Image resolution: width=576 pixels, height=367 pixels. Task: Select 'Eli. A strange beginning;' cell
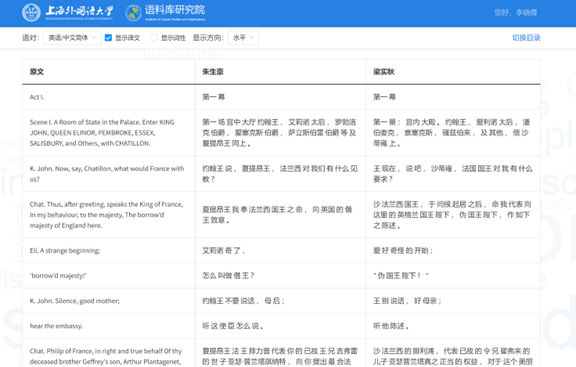click(109, 251)
